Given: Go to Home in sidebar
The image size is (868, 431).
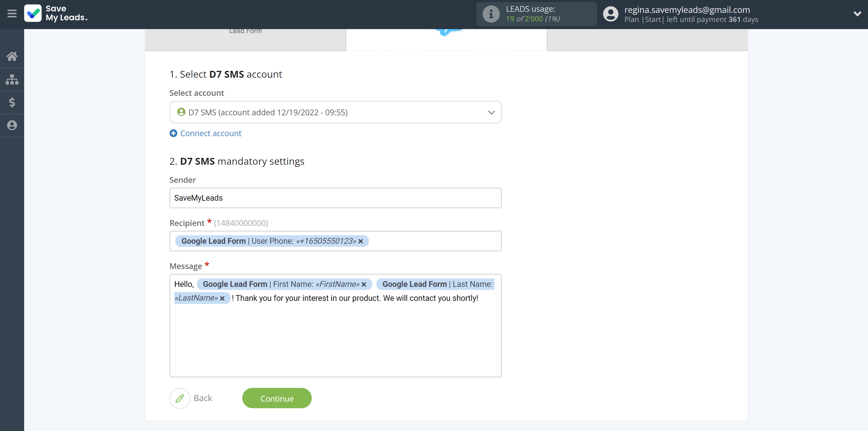Looking at the screenshot, I should tap(12, 56).
